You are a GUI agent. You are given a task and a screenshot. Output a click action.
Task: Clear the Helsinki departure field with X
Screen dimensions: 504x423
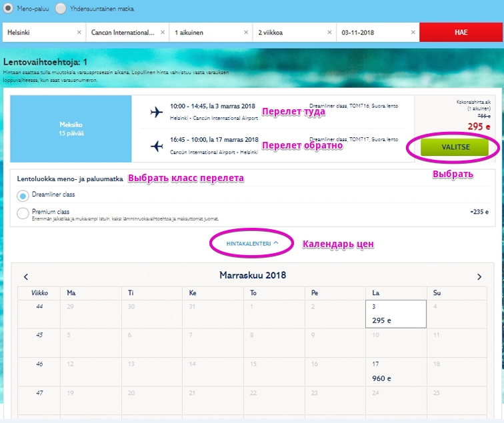(79, 32)
